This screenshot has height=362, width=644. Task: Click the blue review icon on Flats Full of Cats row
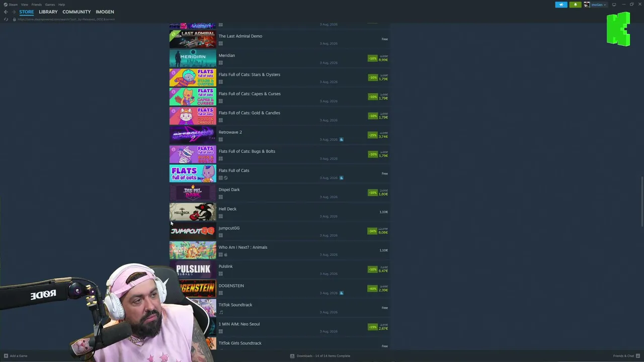pos(341,177)
